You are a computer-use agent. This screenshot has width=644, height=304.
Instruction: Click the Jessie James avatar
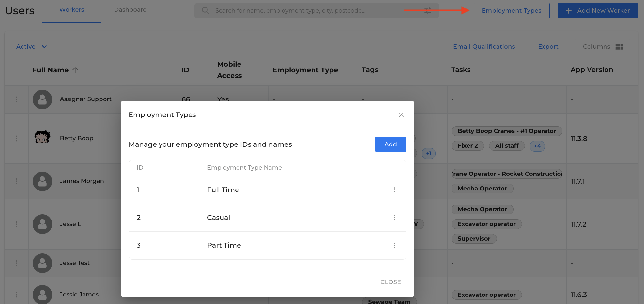tap(42, 295)
